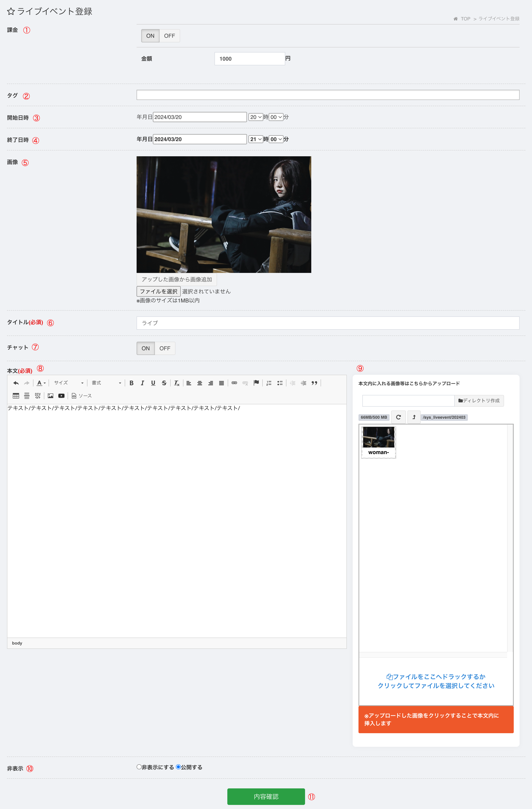Click the insert image icon in editor
The image size is (532, 809).
51,396
